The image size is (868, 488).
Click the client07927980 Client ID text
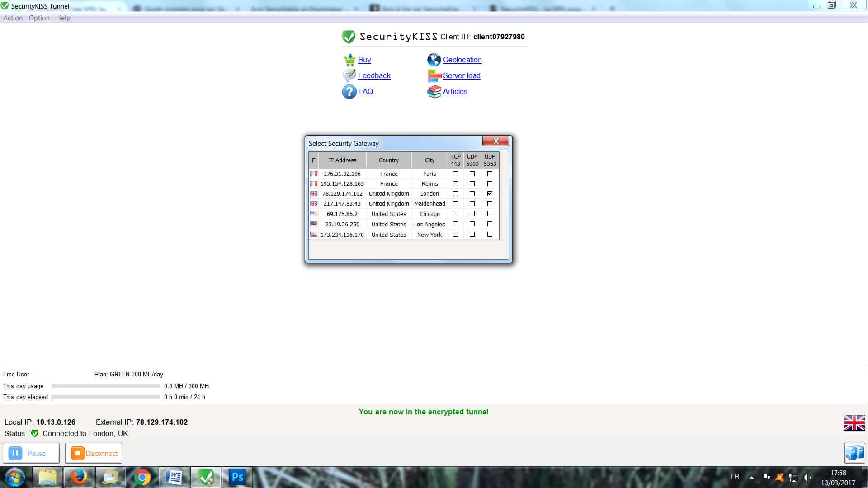(x=499, y=37)
